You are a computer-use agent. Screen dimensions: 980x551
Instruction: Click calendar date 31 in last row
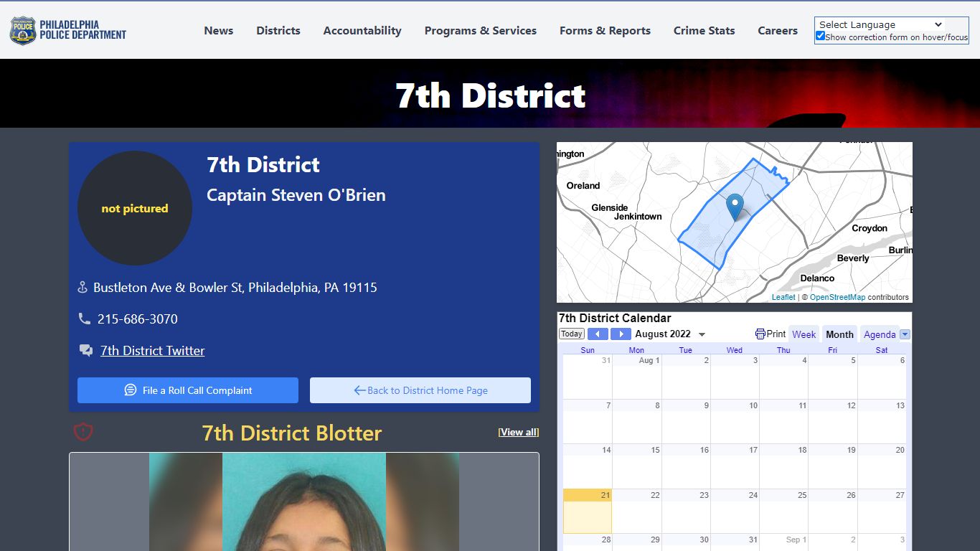point(753,540)
